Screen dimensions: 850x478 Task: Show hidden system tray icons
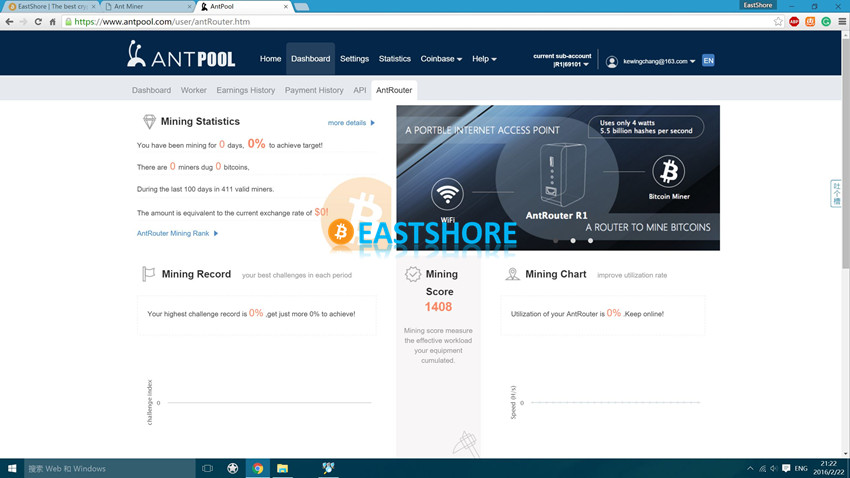pos(750,468)
